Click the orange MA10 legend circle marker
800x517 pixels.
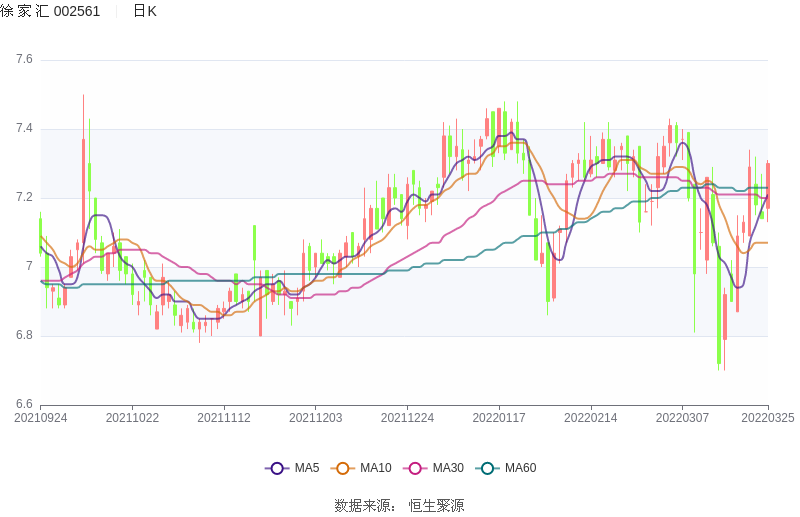tap(343, 468)
